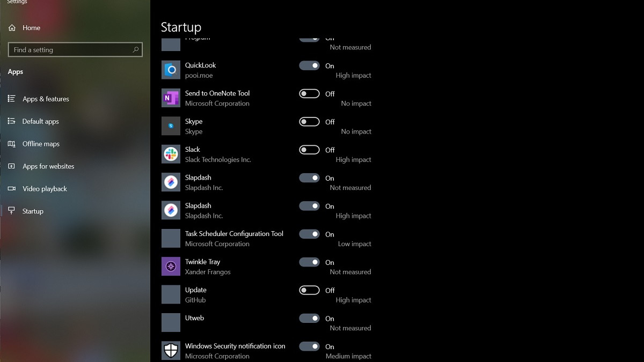Click the Apps & features list icon
The width and height of the screenshot is (644, 362).
click(11, 99)
